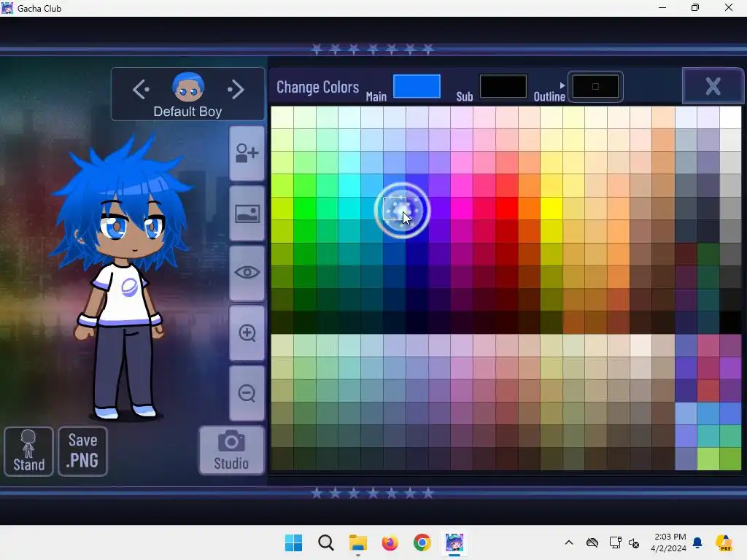Image resolution: width=747 pixels, height=560 pixels.
Task: Choose the teal swatch in the custom colors block
Action: point(708,436)
